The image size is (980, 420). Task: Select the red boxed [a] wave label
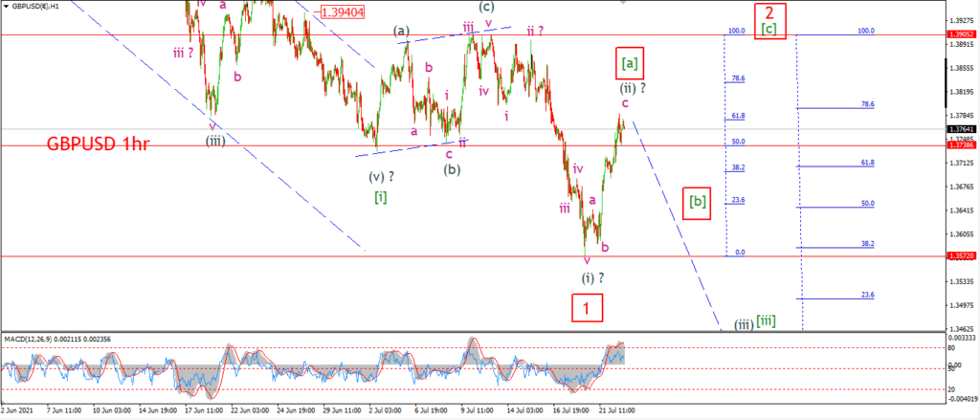pos(630,62)
